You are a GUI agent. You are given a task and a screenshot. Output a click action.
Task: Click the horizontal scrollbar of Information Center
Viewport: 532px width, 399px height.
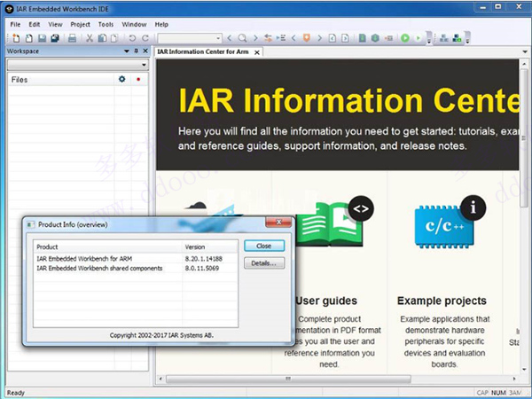click(288, 379)
